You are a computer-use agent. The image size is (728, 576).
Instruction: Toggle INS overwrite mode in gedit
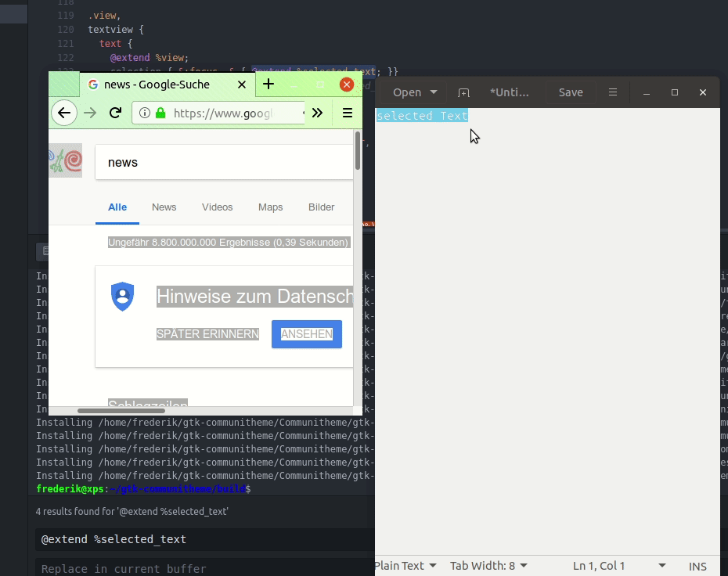[697, 565]
